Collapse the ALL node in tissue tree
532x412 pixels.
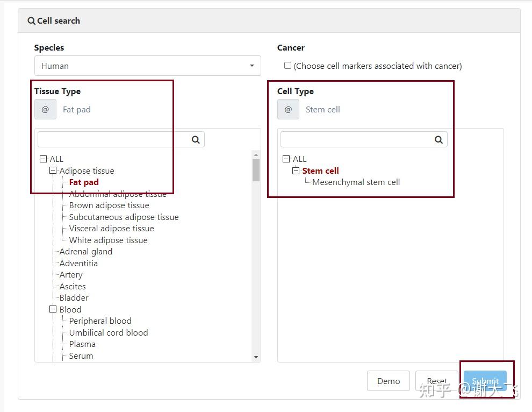pyautogui.click(x=43, y=159)
